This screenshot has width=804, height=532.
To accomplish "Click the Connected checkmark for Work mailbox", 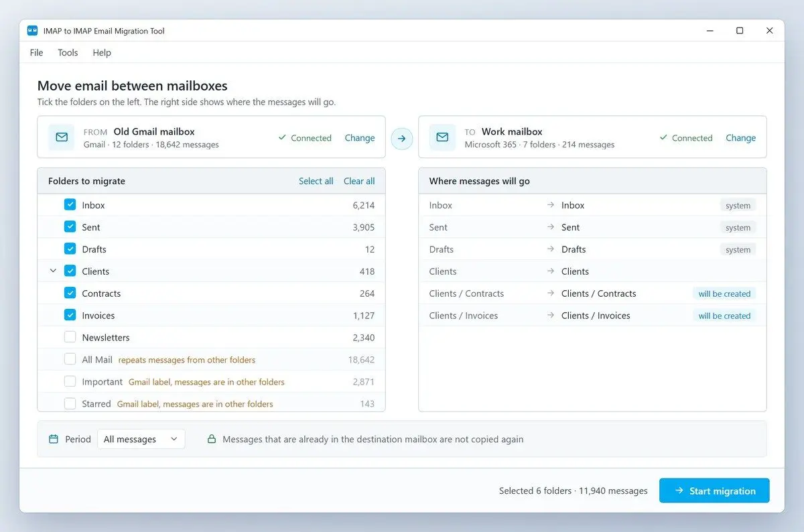I will (x=663, y=137).
